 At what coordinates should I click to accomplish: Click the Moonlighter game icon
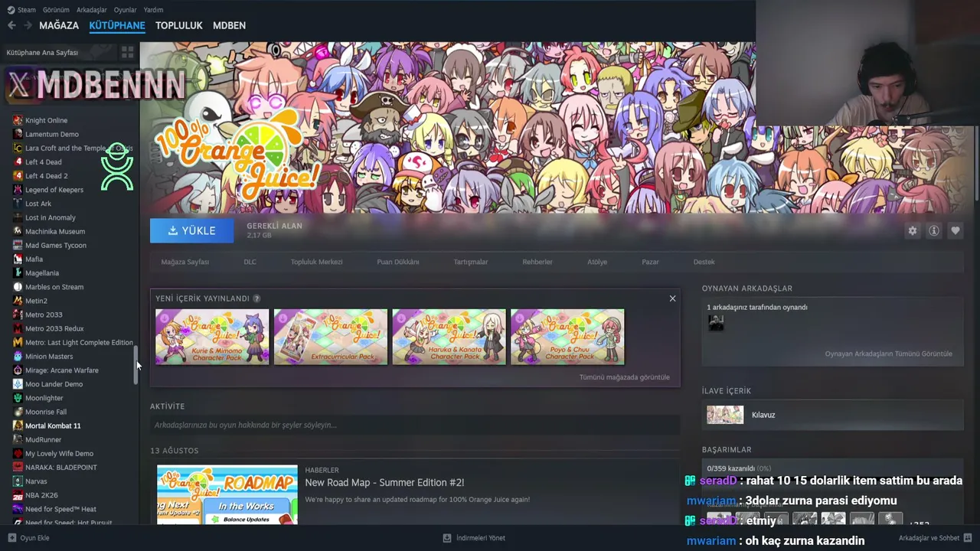click(18, 398)
